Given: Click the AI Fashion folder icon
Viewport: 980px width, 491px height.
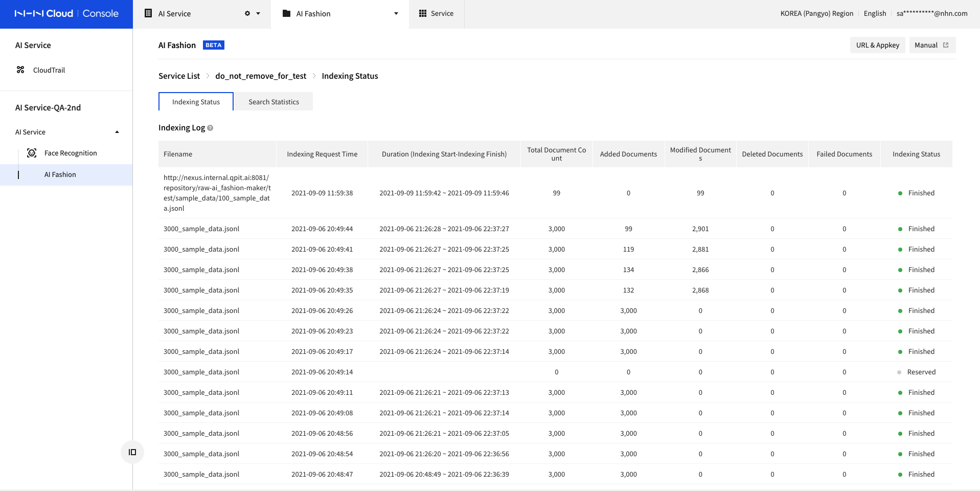Looking at the screenshot, I should tap(286, 14).
